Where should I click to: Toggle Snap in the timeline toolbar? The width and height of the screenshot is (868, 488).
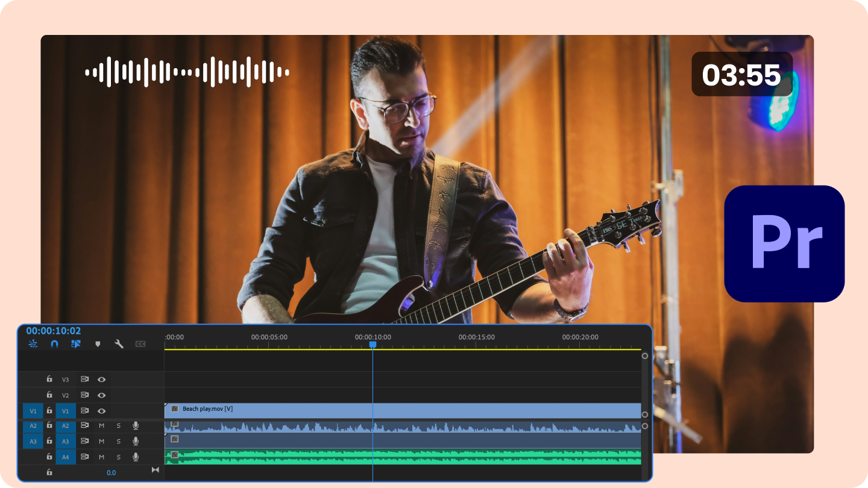54,344
